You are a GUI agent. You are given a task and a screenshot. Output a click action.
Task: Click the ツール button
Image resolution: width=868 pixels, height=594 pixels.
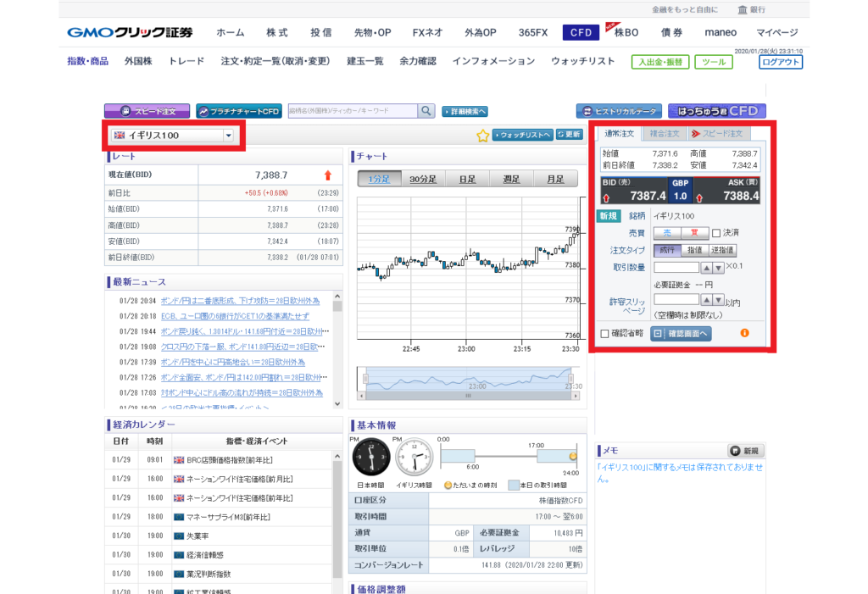click(x=714, y=62)
